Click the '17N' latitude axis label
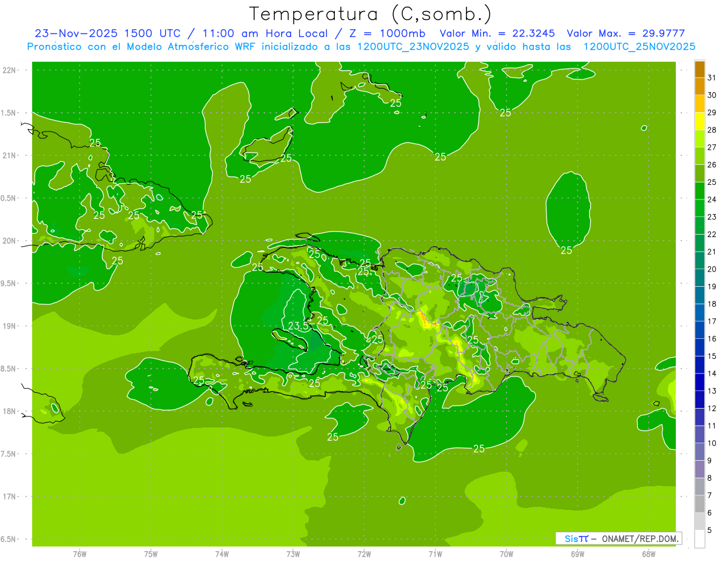The height and width of the screenshot is (562, 728). [x=9, y=497]
